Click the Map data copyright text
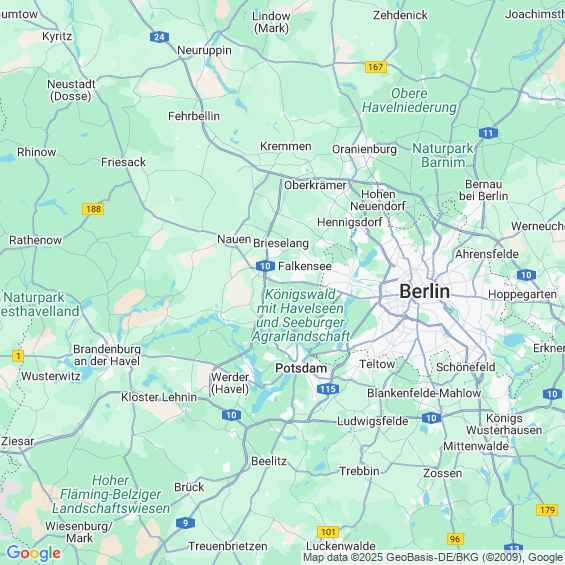The height and width of the screenshot is (565, 565). click(433, 557)
